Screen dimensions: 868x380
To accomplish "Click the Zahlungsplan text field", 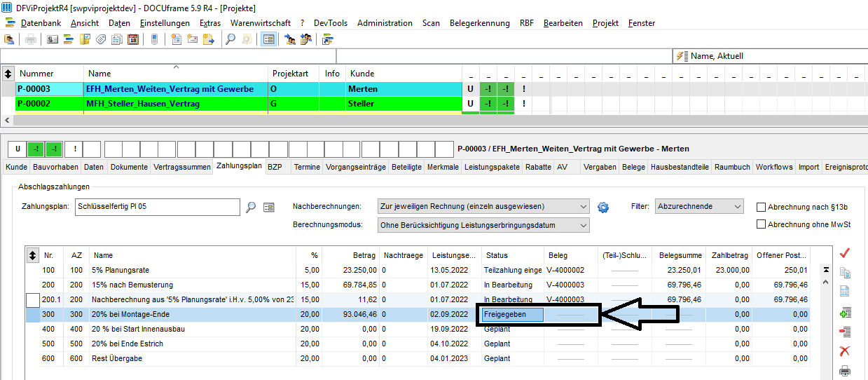I will pyautogui.click(x=158, y=207).
